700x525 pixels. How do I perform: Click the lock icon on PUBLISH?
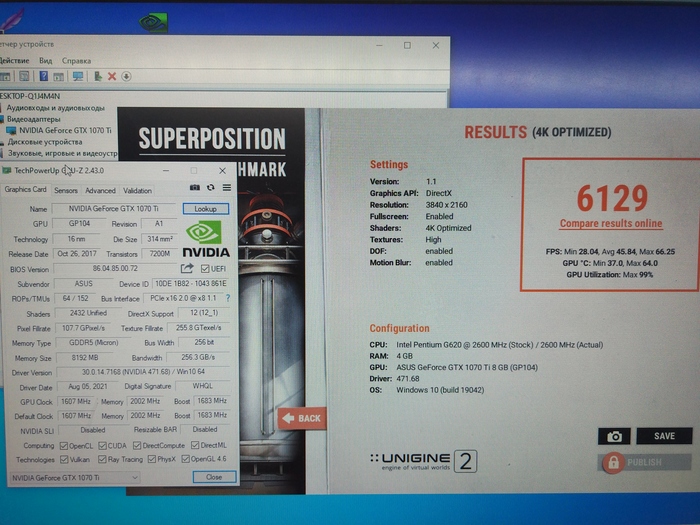[x=613, y=463]
